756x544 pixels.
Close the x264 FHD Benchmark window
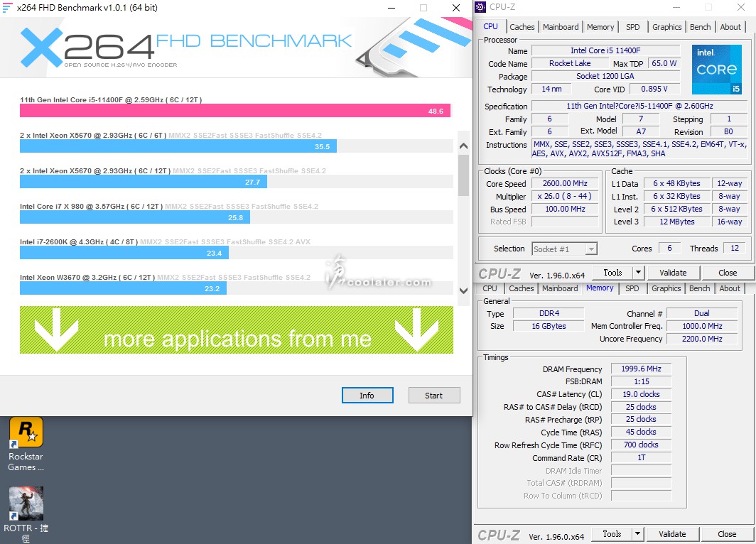455,8
